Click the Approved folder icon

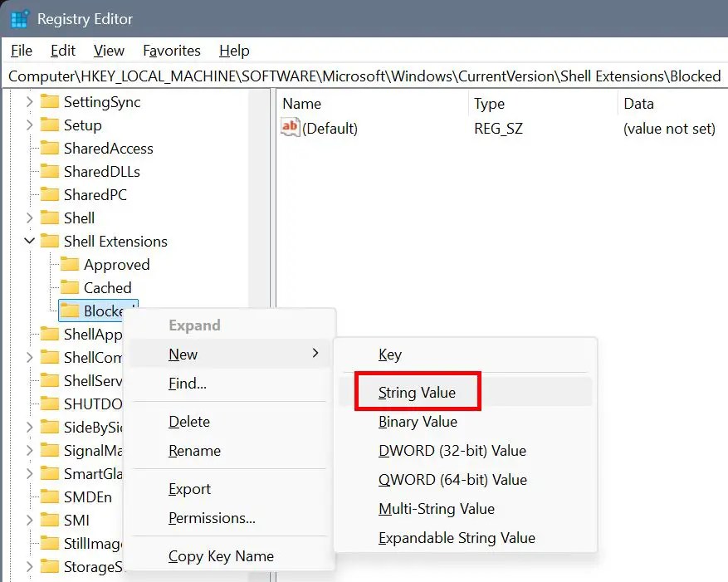pyautogui.click(x=70, y=264)
